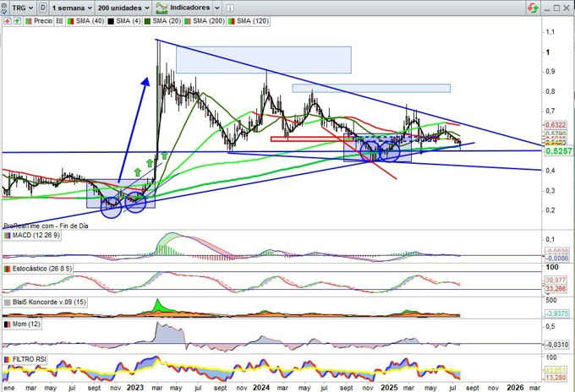Click the black SMA (4) color swatch
Viewport: 575px width, 392px height.
coord(111,21)
